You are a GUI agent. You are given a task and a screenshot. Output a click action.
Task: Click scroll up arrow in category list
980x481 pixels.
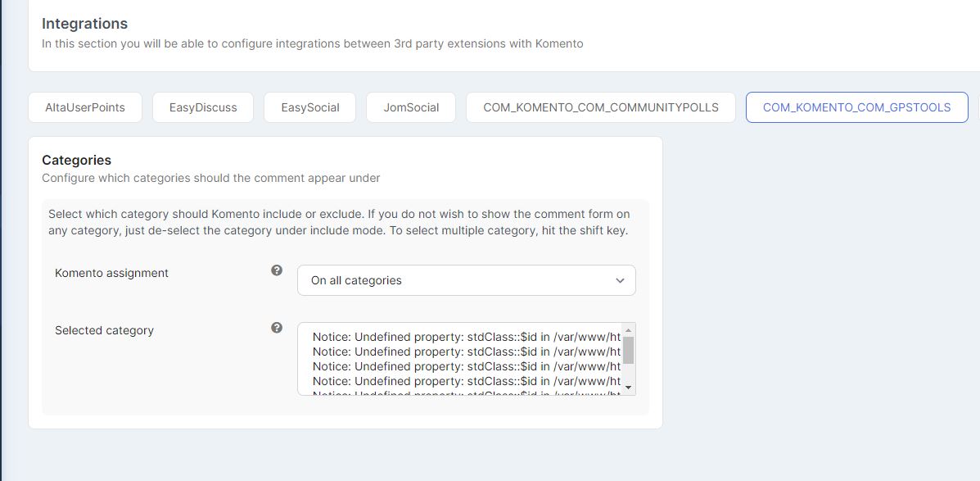tap(628, 329)
